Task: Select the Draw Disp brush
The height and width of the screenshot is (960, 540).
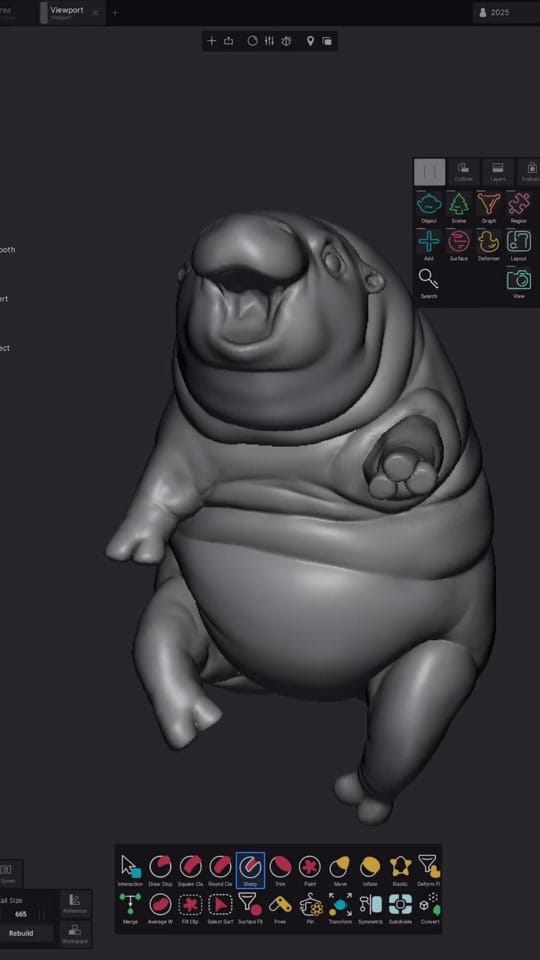Action: [160, 870]
